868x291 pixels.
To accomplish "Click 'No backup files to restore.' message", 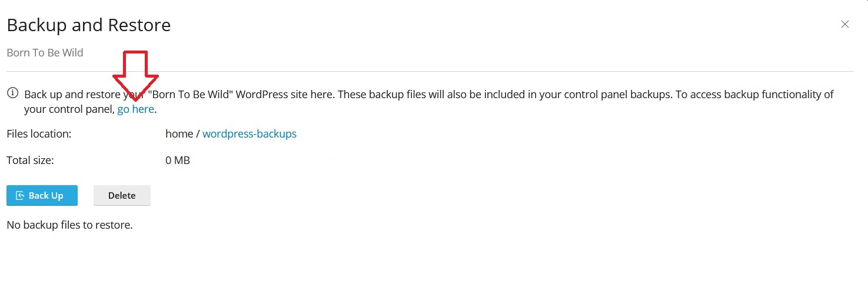I will point(69,225).
